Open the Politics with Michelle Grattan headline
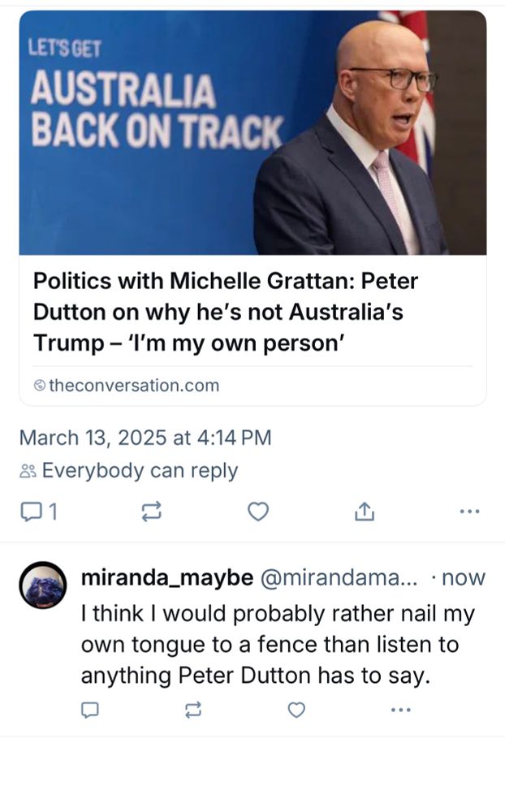505x812 pixels. point(226,312)
